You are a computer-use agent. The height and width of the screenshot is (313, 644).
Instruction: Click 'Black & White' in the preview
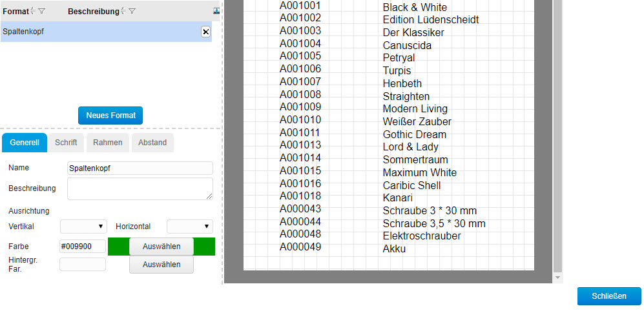pos(415,7)
